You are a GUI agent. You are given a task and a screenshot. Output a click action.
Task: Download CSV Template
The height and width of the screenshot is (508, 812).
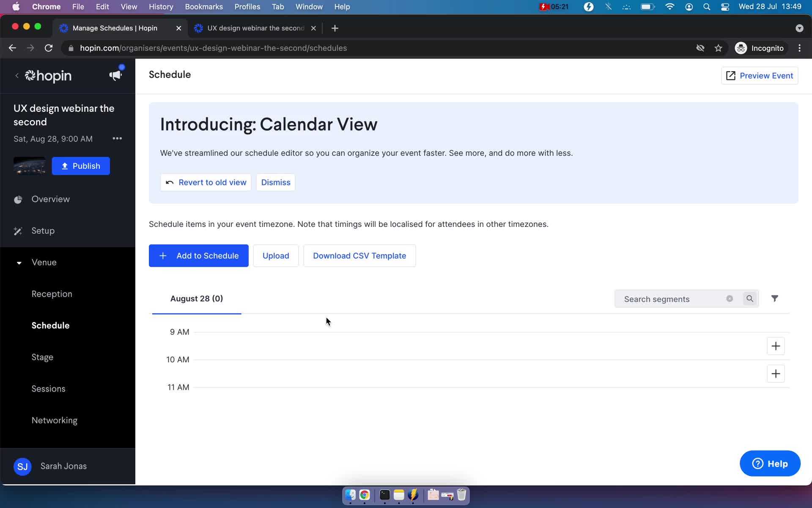click(x=359, y=256)
